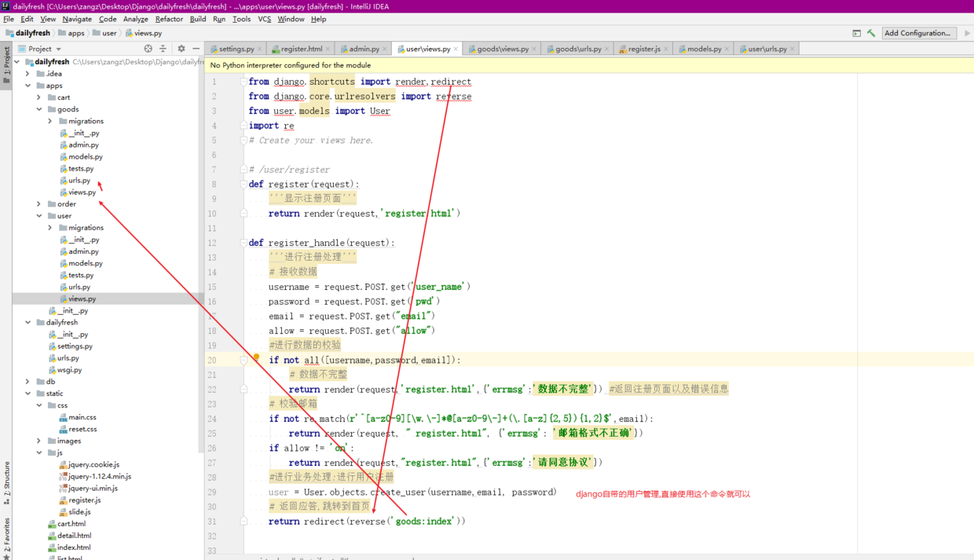Place cursor on line 31 redirect statement

tap(367, 522)
